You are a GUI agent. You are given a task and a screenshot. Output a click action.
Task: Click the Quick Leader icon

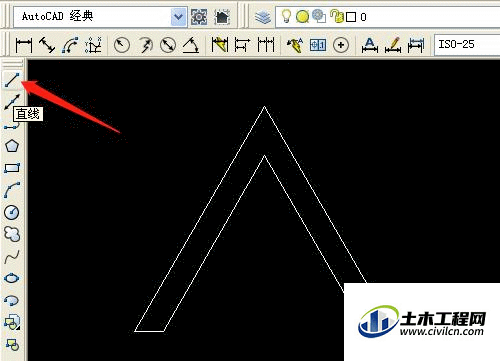click(295, 45)
